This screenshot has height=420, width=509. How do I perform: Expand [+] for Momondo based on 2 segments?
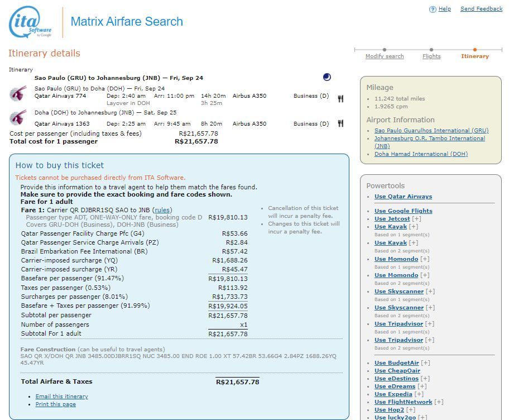(425, 275)
